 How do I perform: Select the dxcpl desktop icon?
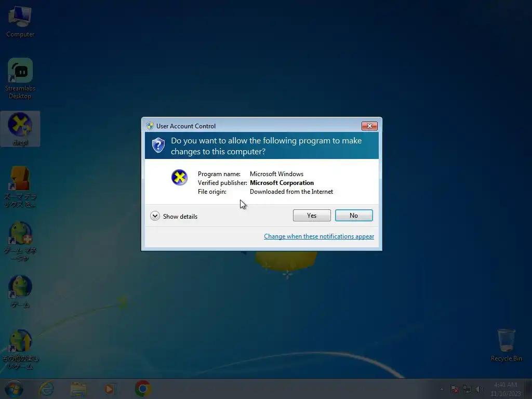pyautogui.click(x=20, y=129)
